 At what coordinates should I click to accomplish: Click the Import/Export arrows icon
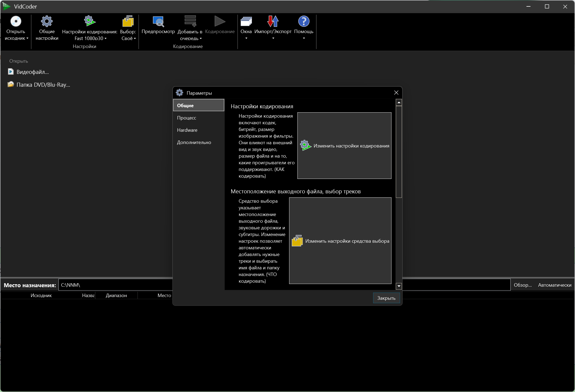pyautogui.click(x=273, y=21)
